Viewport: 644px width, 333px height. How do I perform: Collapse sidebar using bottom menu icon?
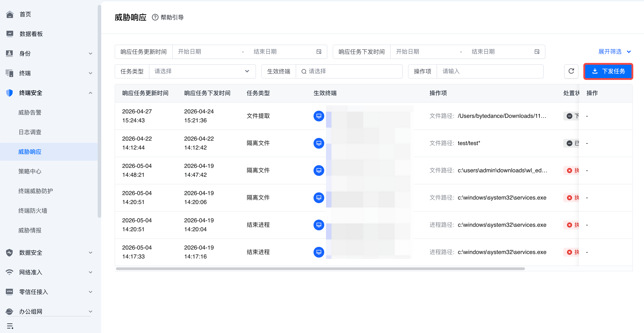[10, 326]
